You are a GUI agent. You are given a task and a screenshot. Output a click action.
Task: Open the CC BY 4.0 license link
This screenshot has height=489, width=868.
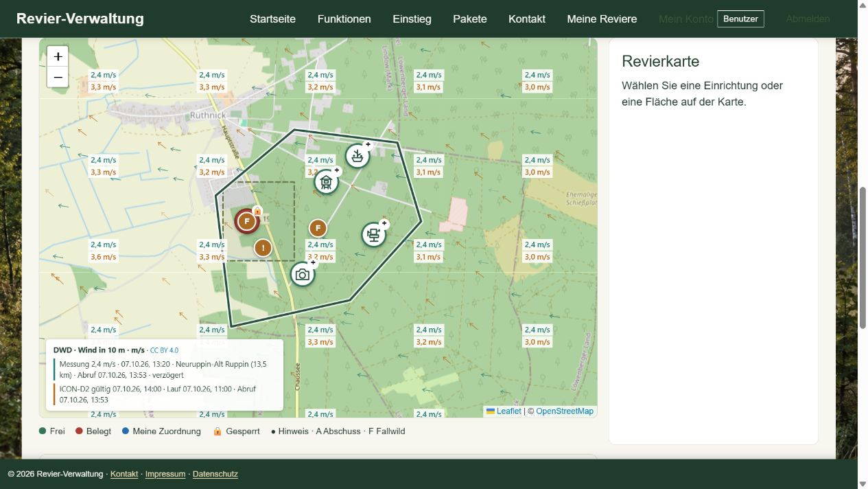(x=164, y=350)
